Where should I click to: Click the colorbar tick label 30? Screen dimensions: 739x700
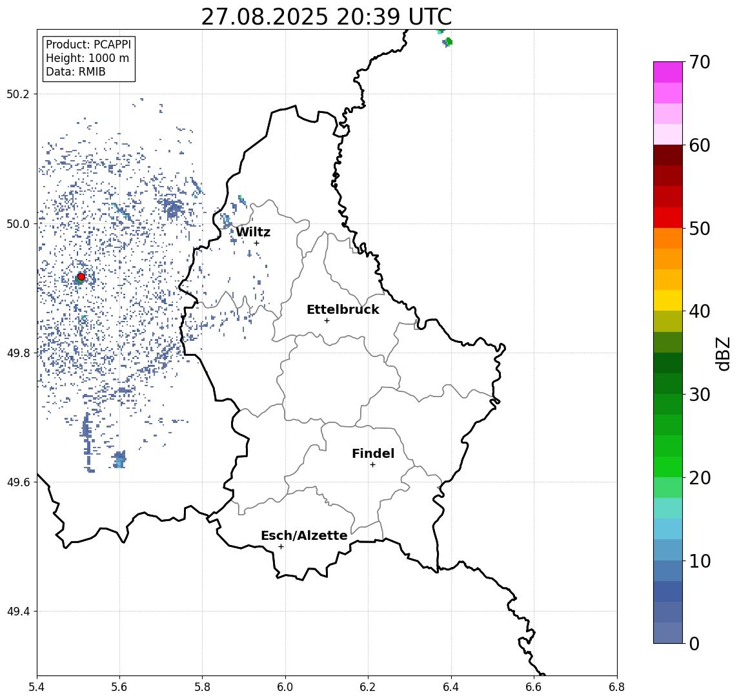pyautogui.click(x=700, y=395)
